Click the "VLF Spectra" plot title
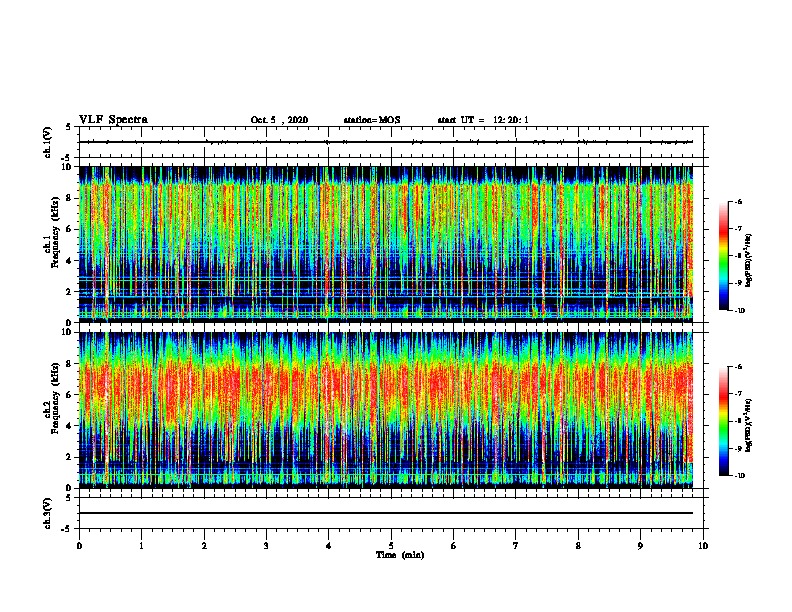Image resolution: width=792 pixels, height=612 pixels. point(113,120)
